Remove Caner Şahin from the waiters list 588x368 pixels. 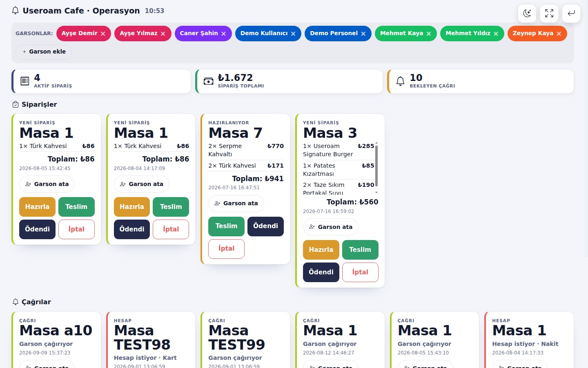click(223, 34)
